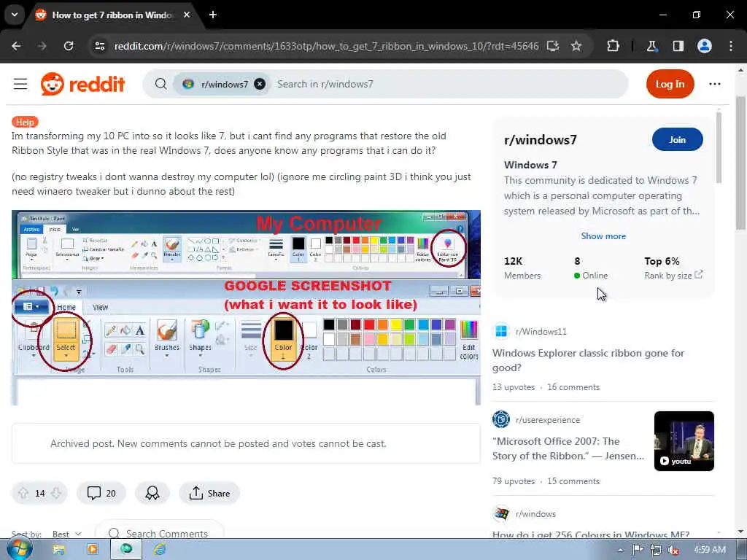Open the Extensions puzzle icon

point(613,46)
